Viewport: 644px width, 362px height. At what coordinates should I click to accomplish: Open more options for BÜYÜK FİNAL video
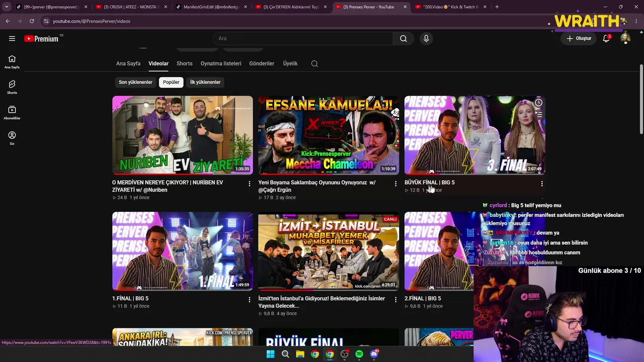coord(542,184)
